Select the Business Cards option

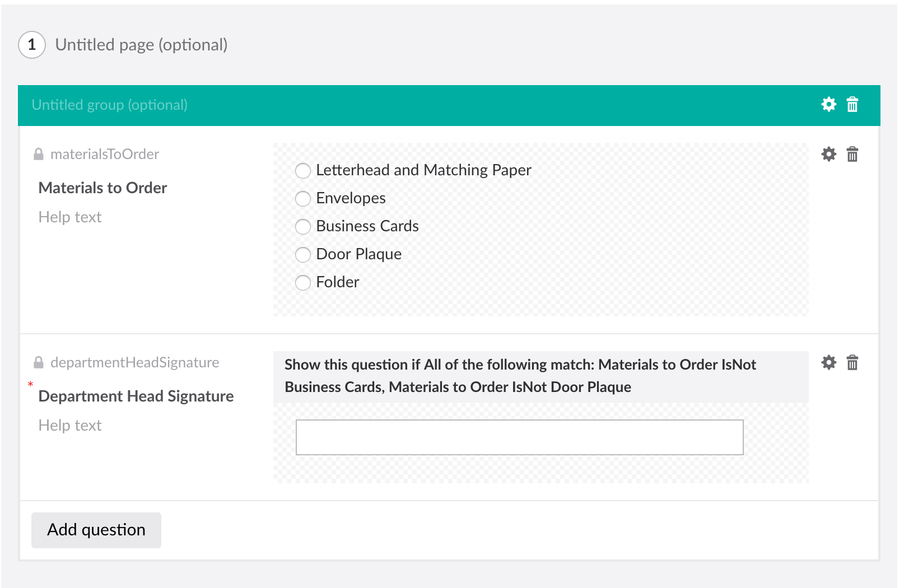point(303,227)
